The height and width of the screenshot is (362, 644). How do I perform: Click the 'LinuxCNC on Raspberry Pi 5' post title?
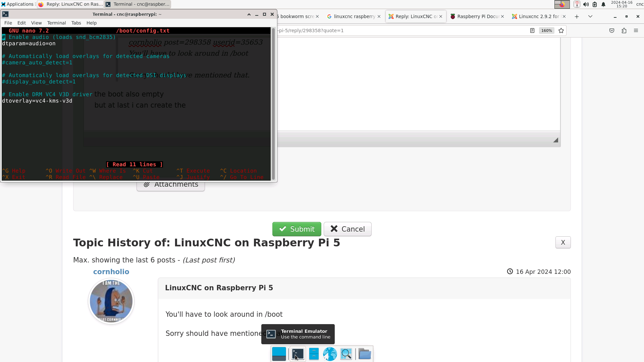(x=219, y=288)
